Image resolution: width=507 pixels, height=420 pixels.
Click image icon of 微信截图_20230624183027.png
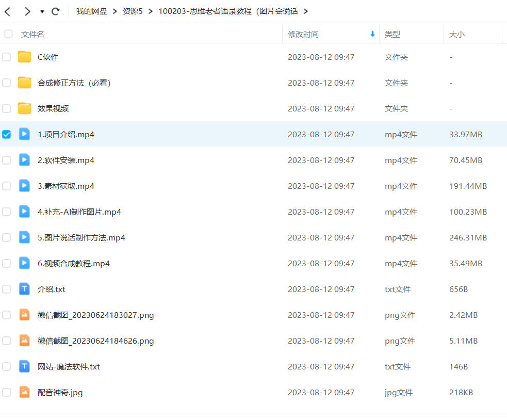click(24, 315)
